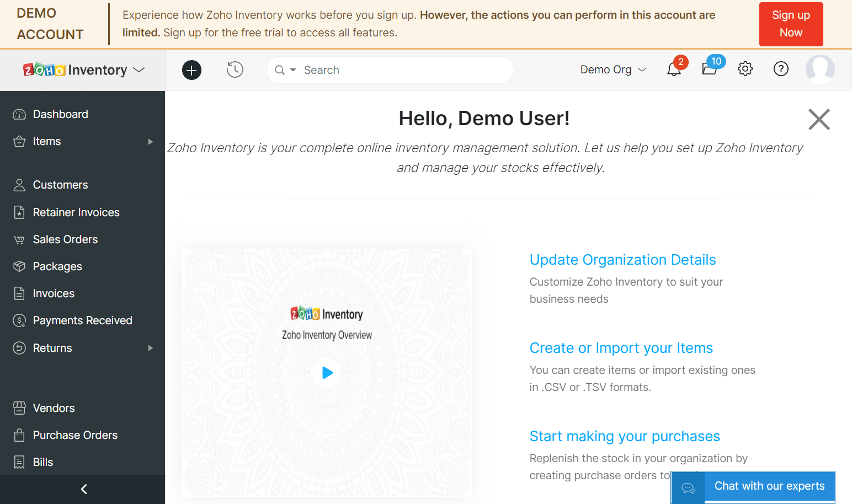Open the help question mark icon
Viewport: 852px width, 504px height.
(781, 69)
